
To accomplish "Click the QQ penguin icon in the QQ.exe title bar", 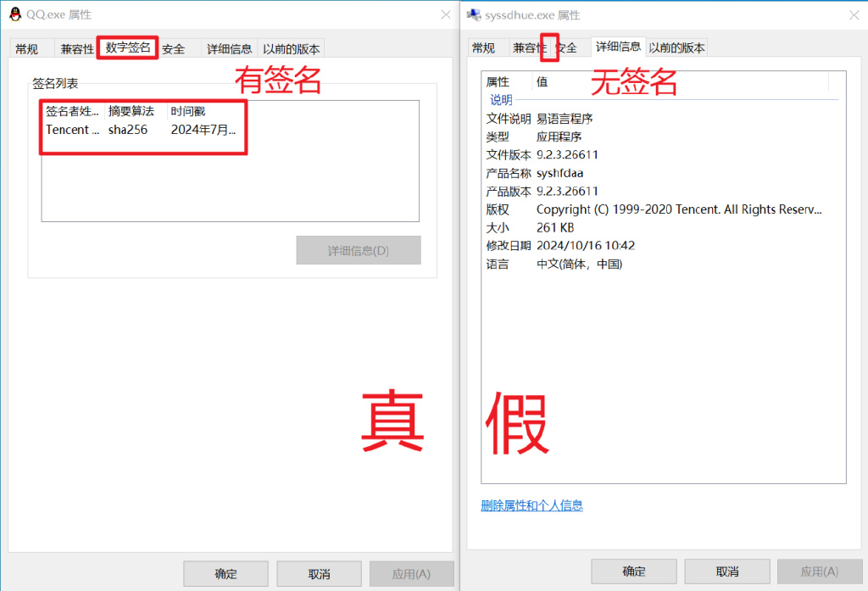I will (15, 14).
